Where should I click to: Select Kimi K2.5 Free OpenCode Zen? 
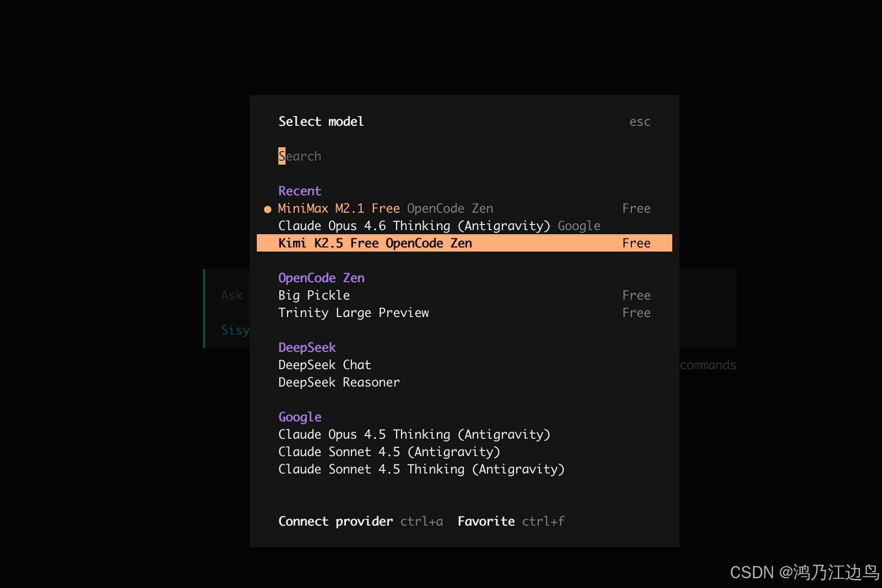click(464, 243)
